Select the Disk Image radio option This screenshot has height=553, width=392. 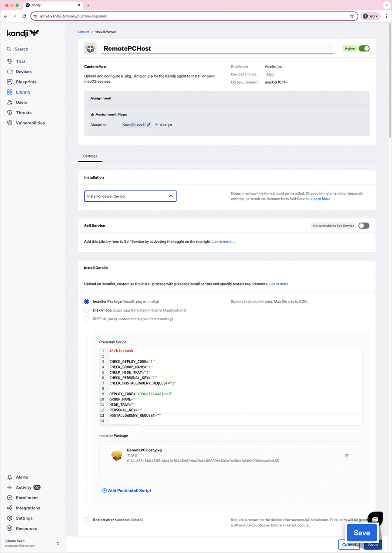point(87,310)
